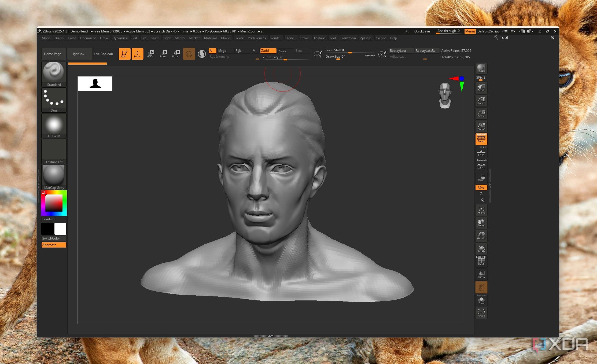Pick a color from the gradient swatch

pyautogui.click(x=54, y=203)
